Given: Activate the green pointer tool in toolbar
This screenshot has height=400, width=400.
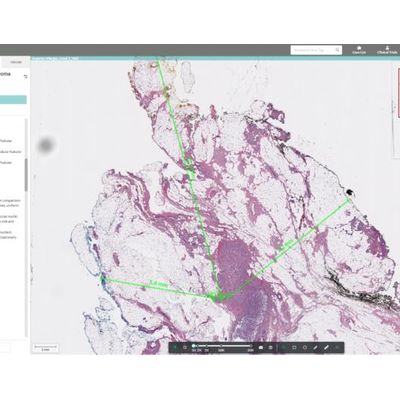Looking at the screenshot, I should [x=284, y=347].
